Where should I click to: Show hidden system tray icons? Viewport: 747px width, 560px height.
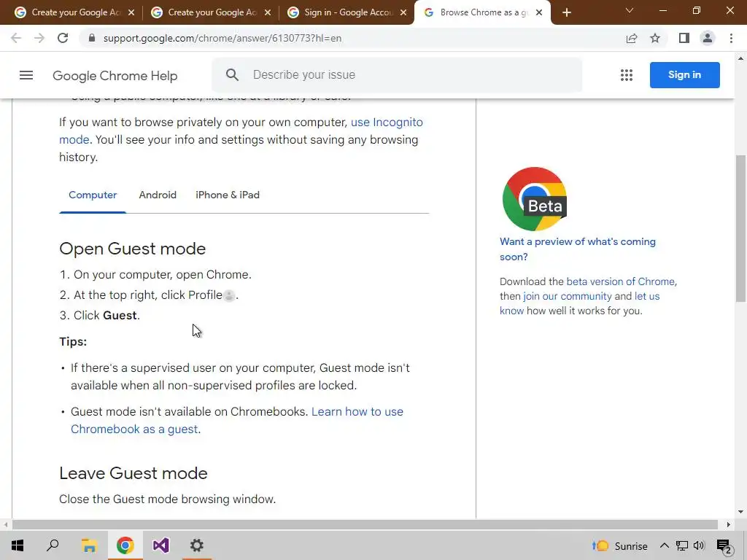pos(664,545)
